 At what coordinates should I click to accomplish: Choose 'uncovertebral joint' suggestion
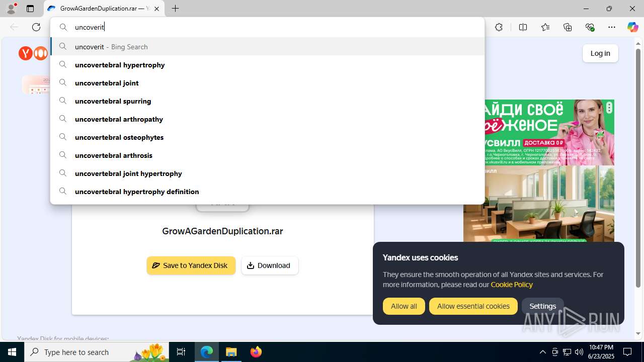(x=267, y=83)
